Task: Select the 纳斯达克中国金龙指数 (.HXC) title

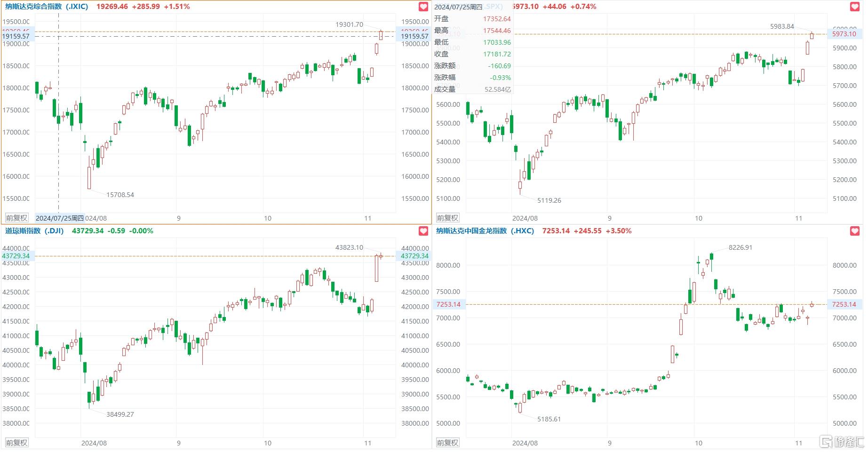Action: coord(485,231)
